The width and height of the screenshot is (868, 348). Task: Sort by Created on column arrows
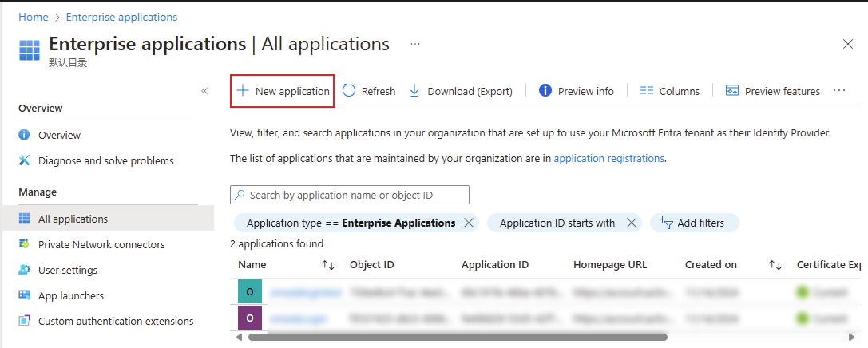click(775, 265)
